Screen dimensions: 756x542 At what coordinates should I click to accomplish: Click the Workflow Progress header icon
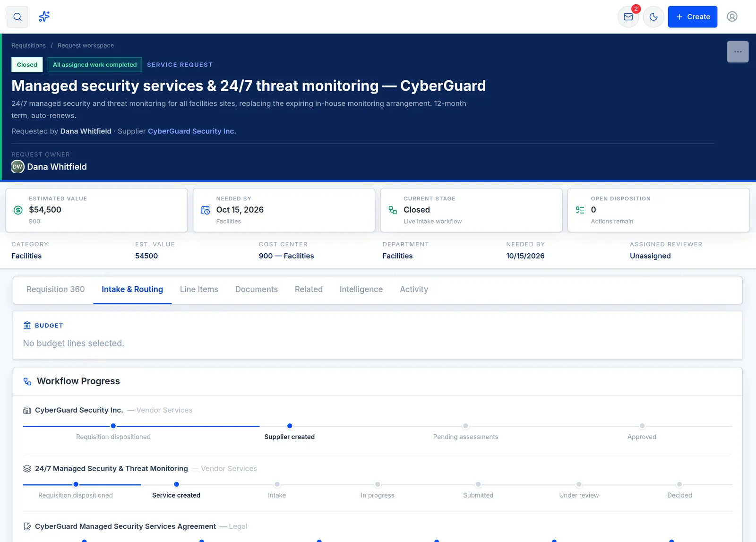(x=27, y=382)
